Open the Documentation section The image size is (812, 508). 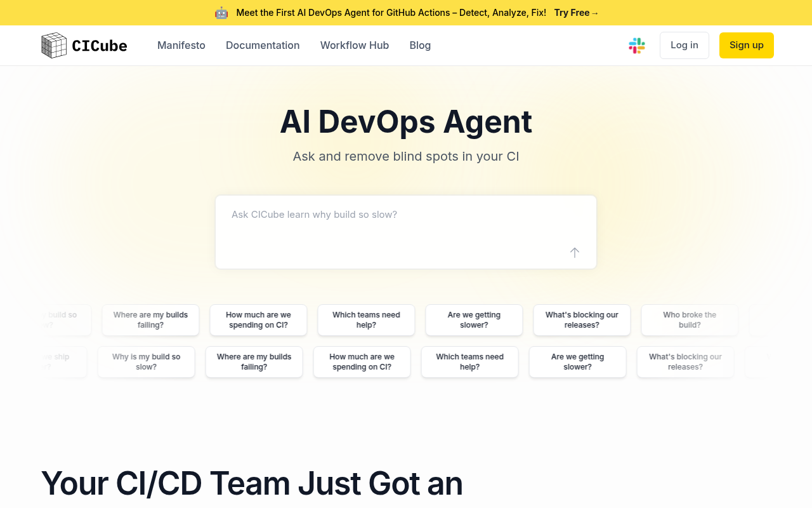[x=263, y=45]
